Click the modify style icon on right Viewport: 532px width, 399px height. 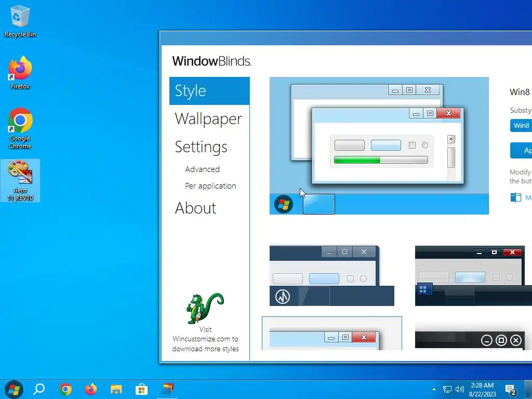click(516, 197)
